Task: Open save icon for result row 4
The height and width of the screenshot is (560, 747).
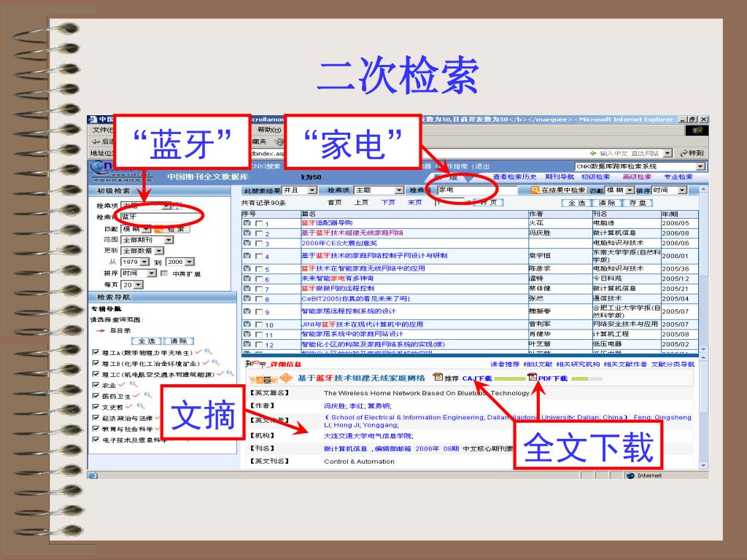Action: [x=247, y=256]
